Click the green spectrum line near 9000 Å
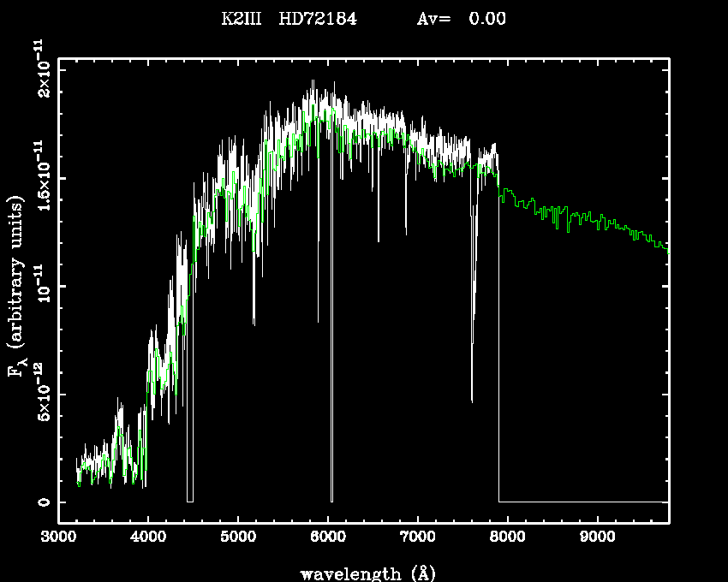 click(x=597, y=219)
